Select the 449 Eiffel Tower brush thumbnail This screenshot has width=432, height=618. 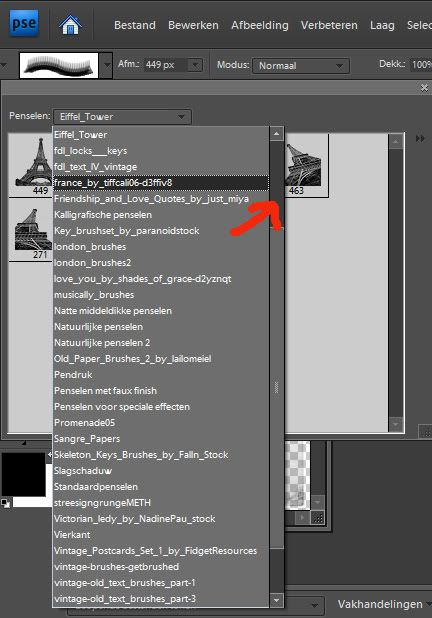[31, 165]
